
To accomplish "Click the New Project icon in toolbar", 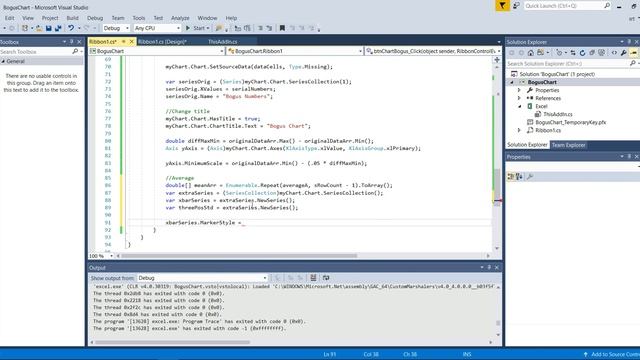I will tap(25, 28).
